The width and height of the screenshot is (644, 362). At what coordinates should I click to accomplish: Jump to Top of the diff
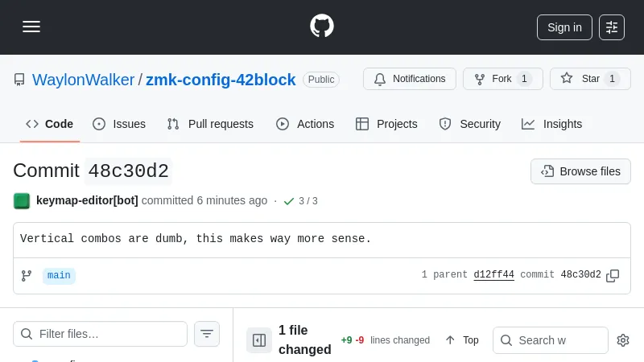pyautogui.click(x=462, y=340)
